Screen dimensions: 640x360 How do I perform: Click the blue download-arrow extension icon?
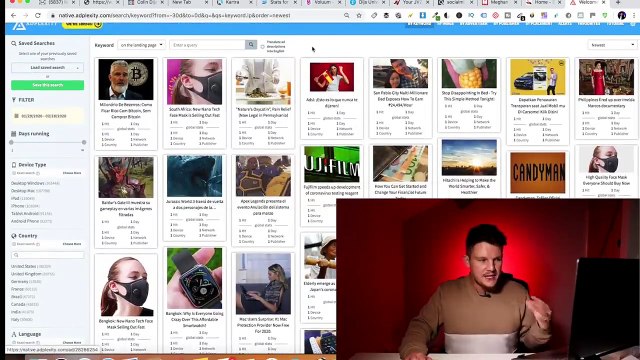(422, 16)
